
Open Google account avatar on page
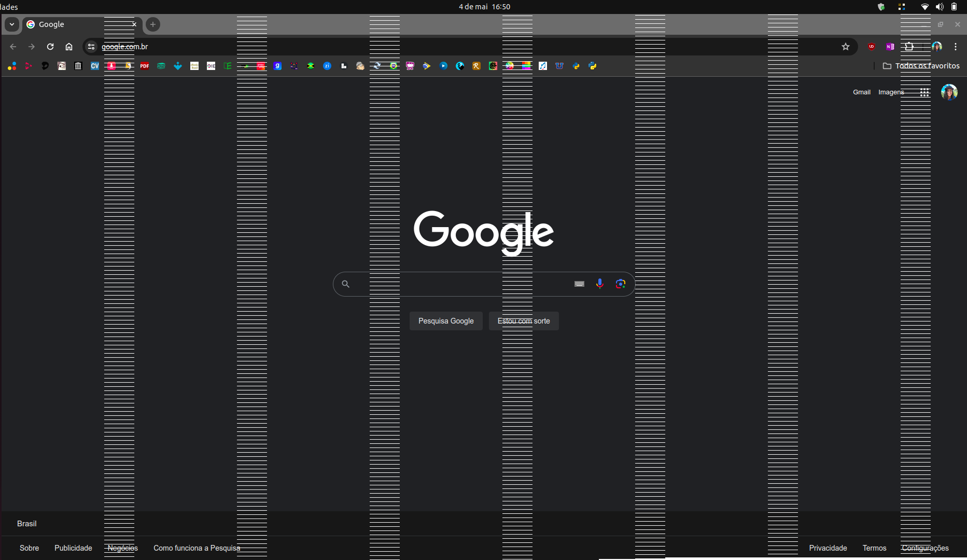coord(949,92)
